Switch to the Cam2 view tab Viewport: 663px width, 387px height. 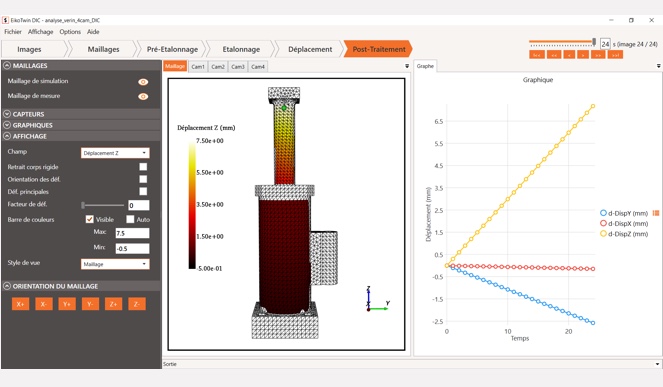click(x=218, y=67)
